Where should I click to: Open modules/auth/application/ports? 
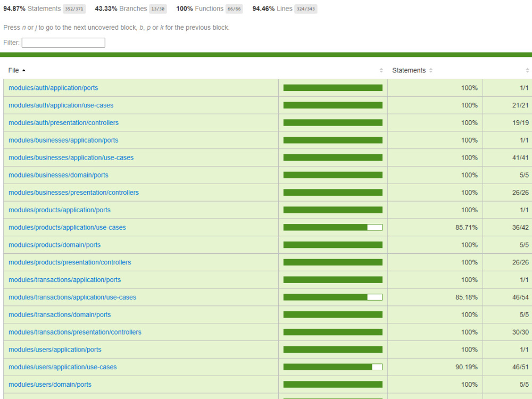[53, 88]
